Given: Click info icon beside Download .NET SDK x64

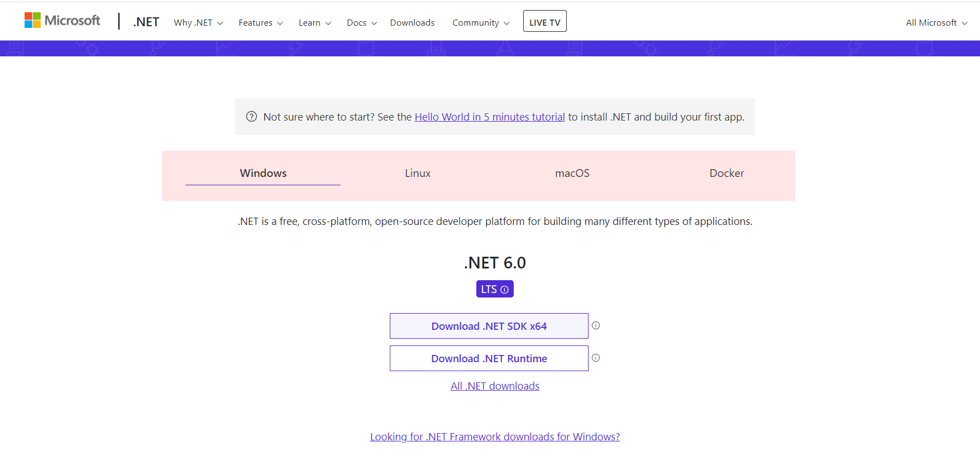Looking at the screenshot, I should (596, 325).
